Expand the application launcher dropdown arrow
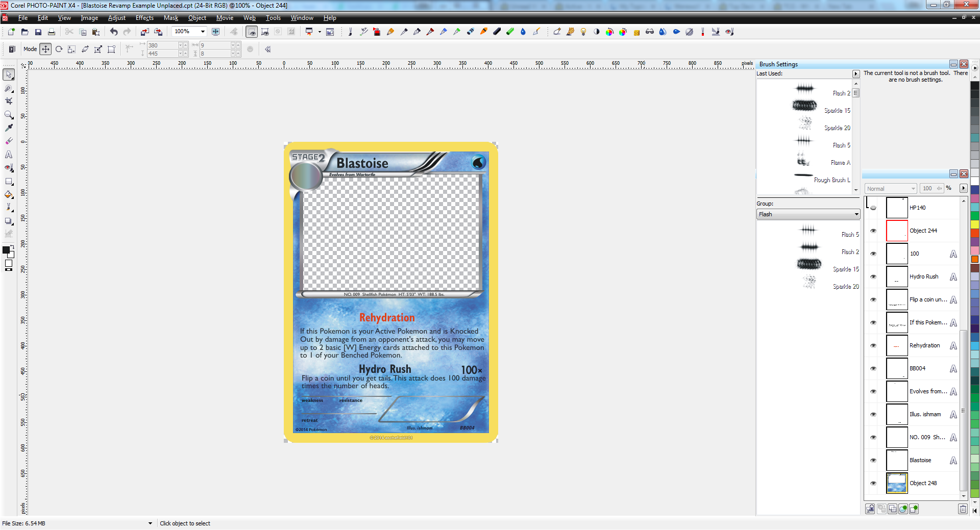Image resolution: width=980 pixels, height=530 pixels. [x=320, y=32]
